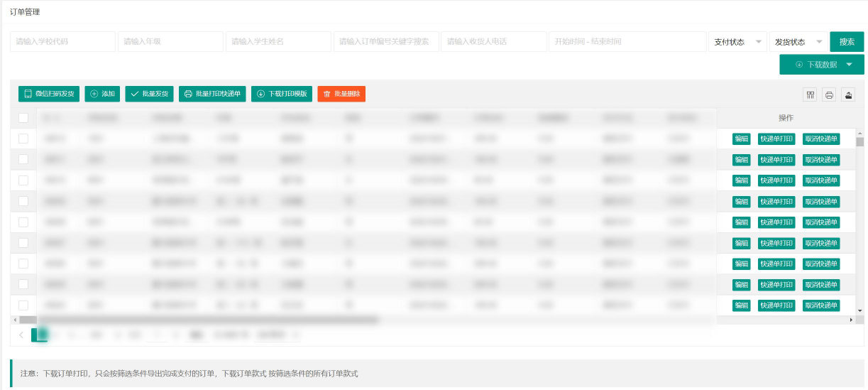Screen dimensions: 868x390
Task: Click 编辑 in the first row
Action: click(x=741, y=139)
